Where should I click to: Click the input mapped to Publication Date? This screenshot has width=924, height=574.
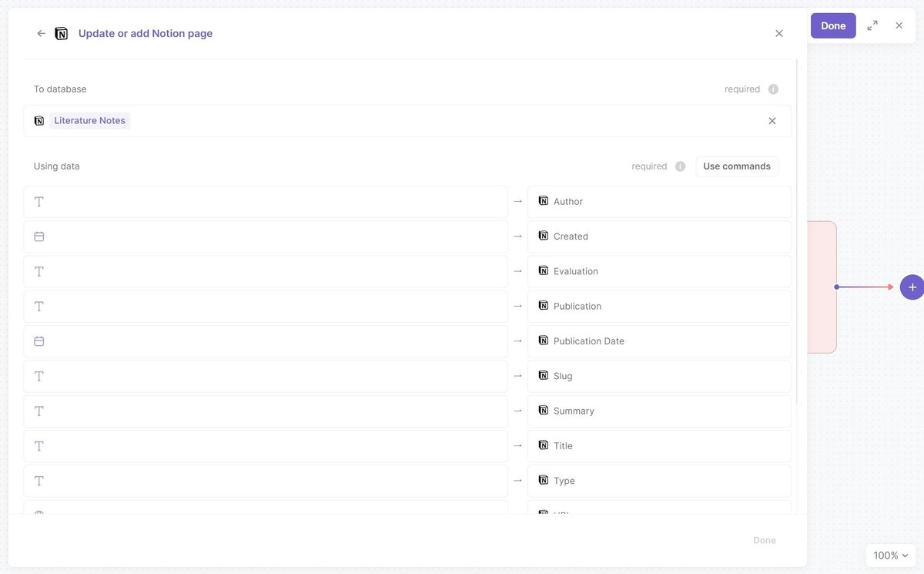coord(266,341)
